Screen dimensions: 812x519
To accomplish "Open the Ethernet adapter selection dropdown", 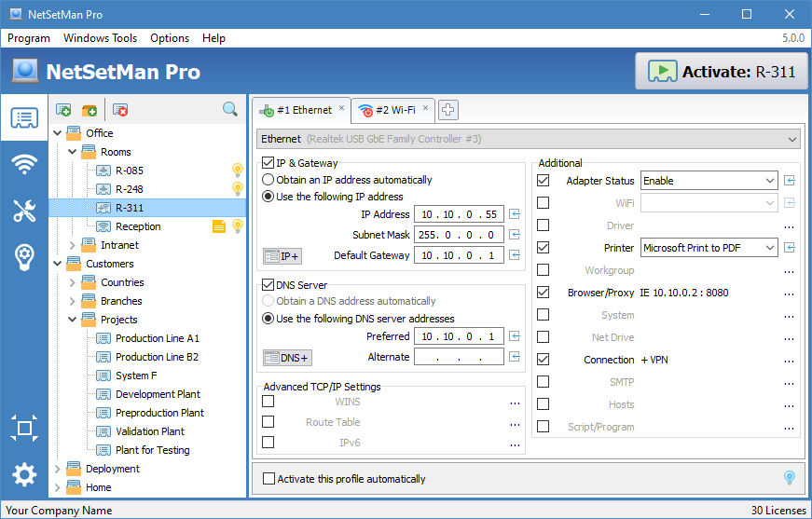I will pos(529,139).
